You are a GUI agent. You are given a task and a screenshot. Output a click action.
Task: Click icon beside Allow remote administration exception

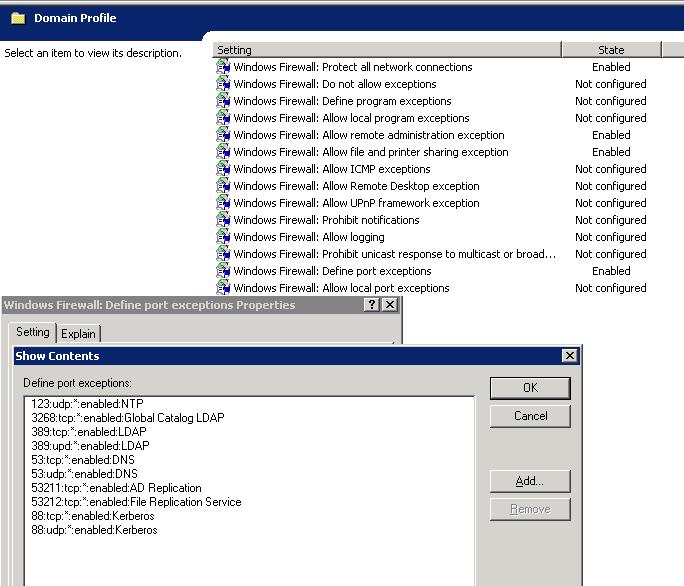pos(223,135)
